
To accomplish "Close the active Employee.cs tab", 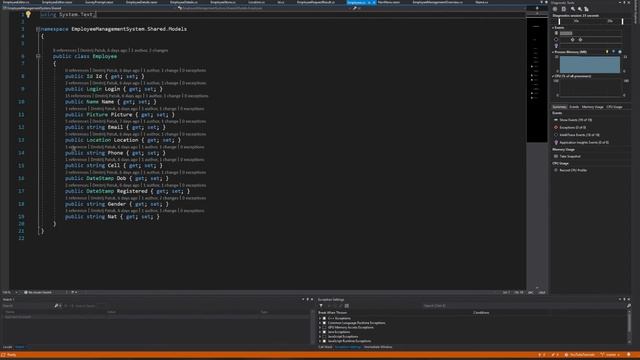I will 373,2.
